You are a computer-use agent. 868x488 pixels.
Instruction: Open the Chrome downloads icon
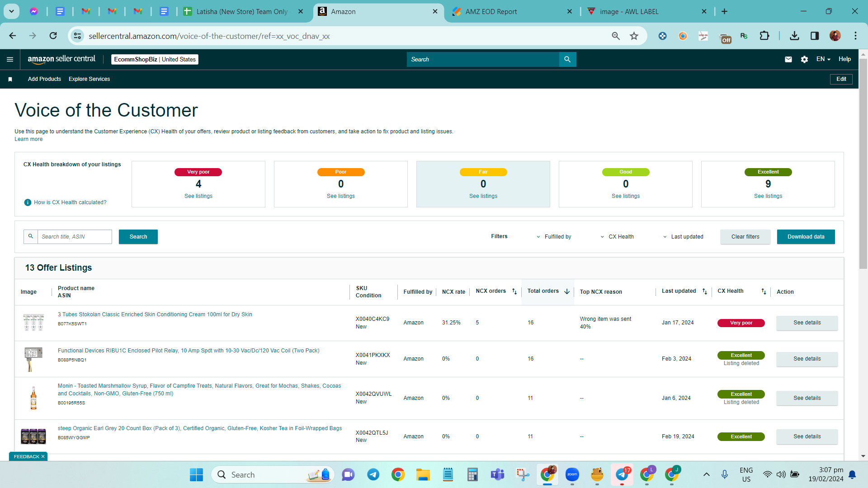(x=794, y=36)
